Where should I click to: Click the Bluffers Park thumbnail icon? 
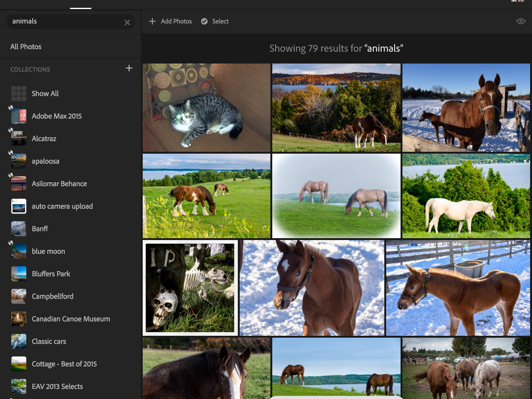19,274
